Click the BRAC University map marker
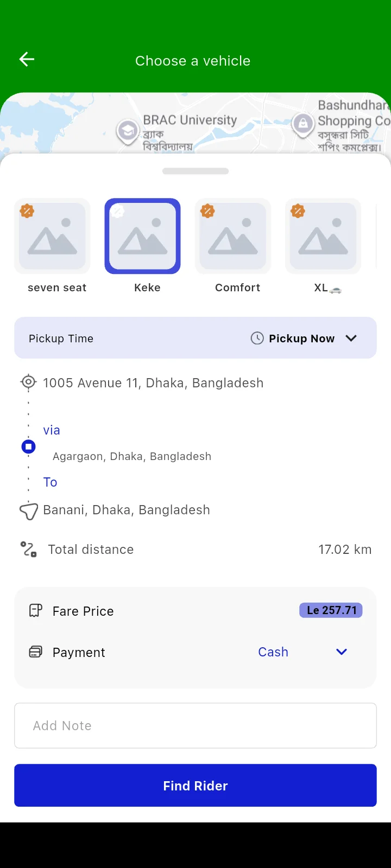Image resolution: width=391 pixels, height=868 pixels. (128, 131)
